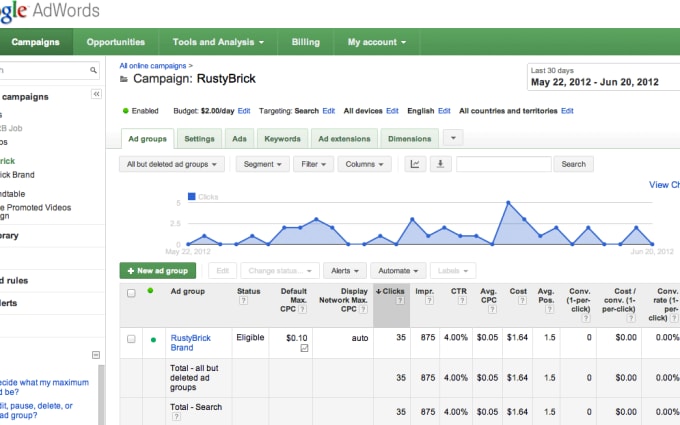Collapse the left sidebar with double-arrow icon

click(96, 93)
